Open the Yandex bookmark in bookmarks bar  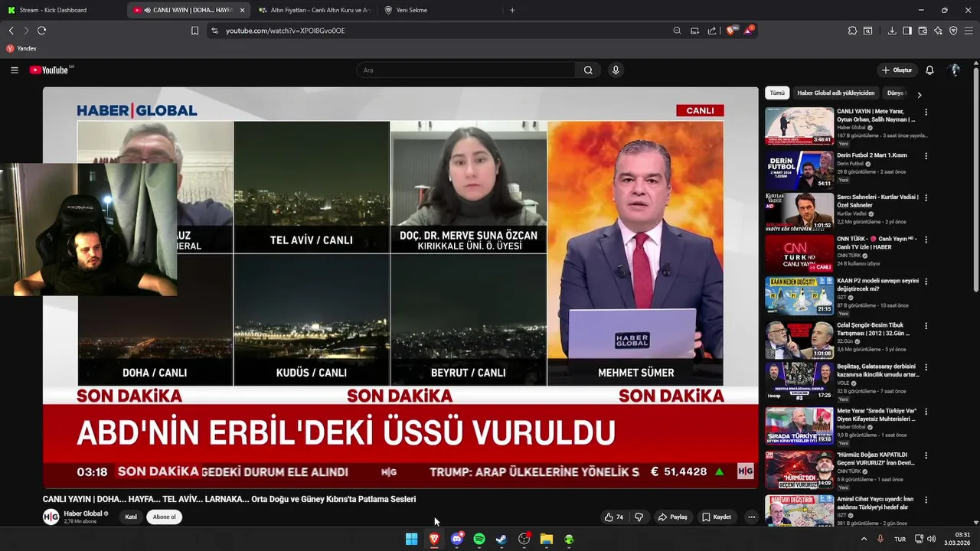[x=21, y=48]
